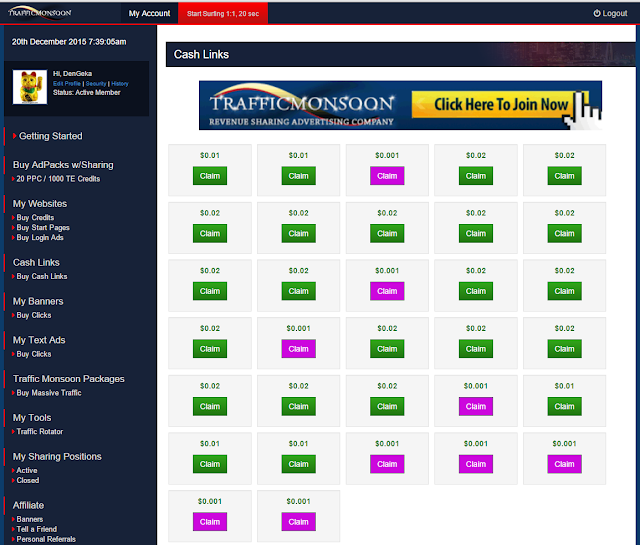
Task: Click Buy Clicks under My Banners
Action: click(34, 315)
